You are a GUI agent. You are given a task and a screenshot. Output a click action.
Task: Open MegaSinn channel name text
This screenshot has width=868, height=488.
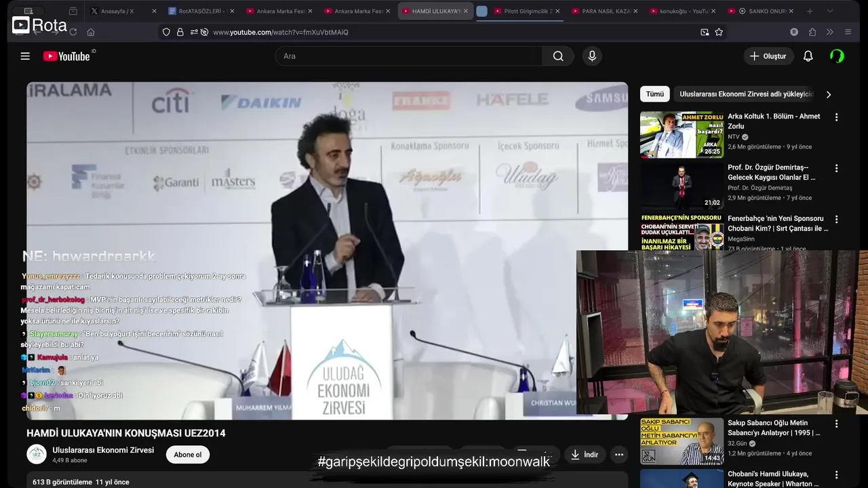click(741, 239)
